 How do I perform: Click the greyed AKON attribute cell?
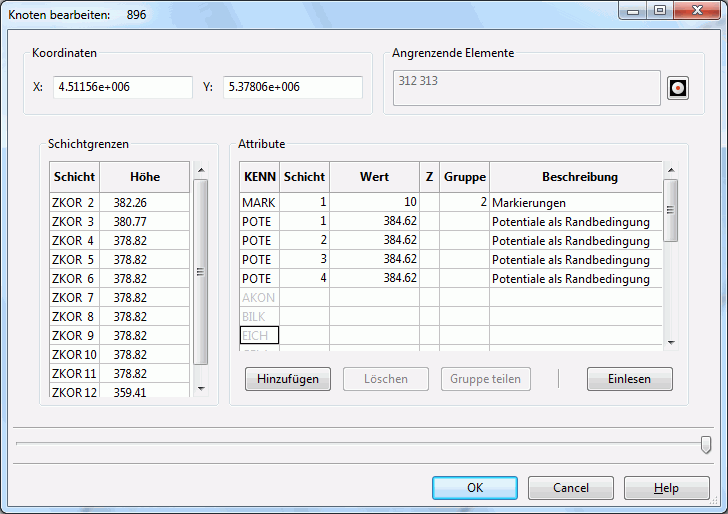258,298
